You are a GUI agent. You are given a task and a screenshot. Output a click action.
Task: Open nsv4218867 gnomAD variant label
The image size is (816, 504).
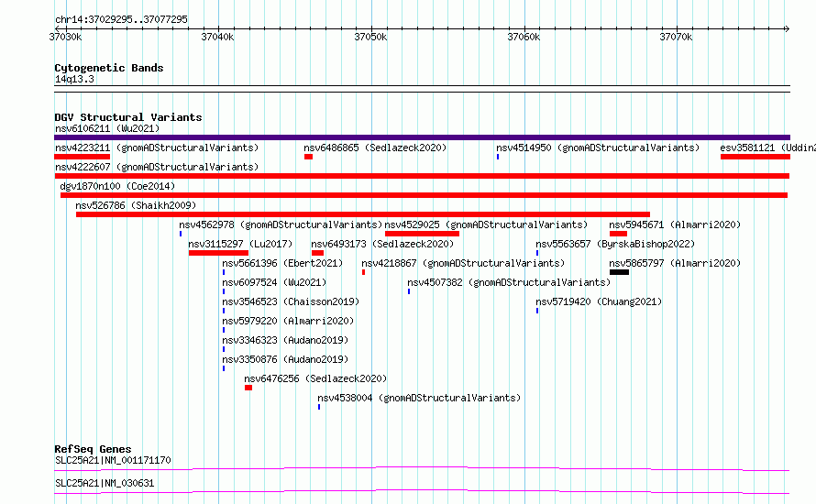pos(463,263)
